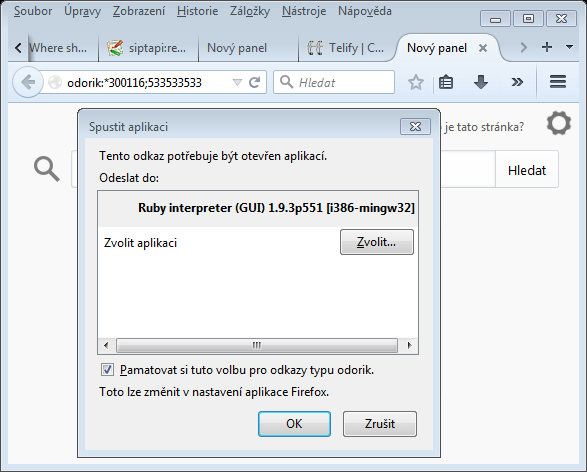This screenshot has width=587, height=472.
Task: Click the page reload icon
Action: (255, 82)
